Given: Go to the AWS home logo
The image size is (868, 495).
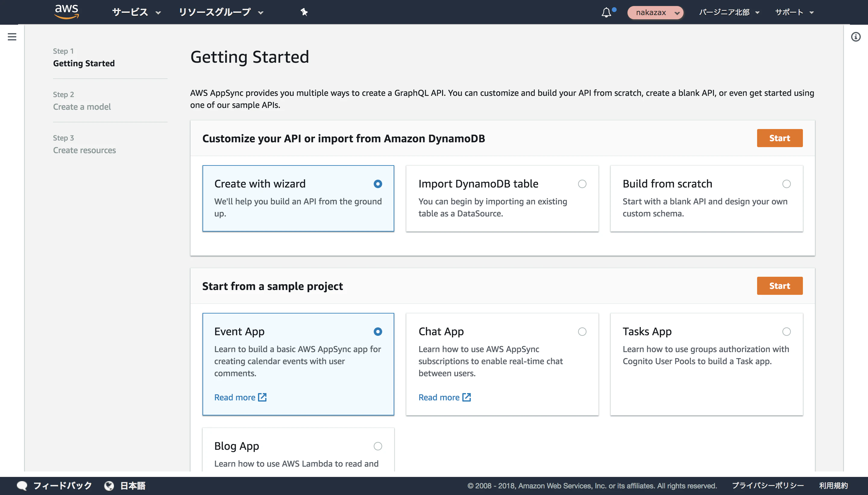Looking at the screenshot, I should pos(67,12).
